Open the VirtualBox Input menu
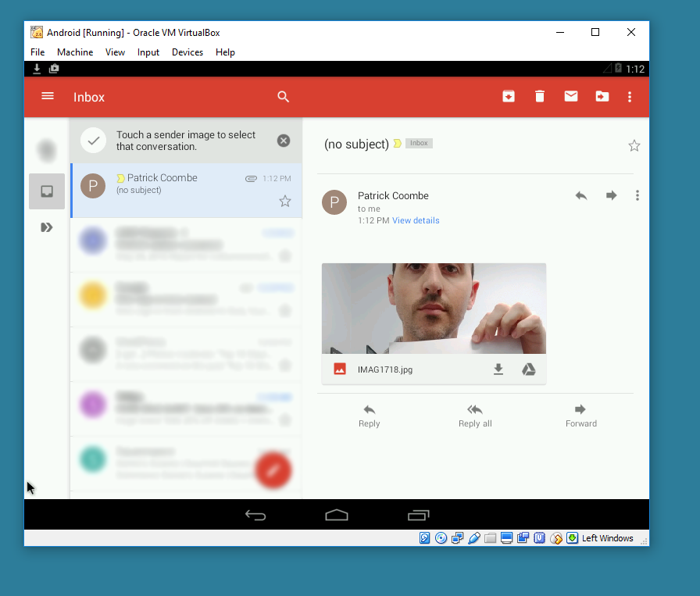This screenshot has height=596, width=700. point(148,52)
